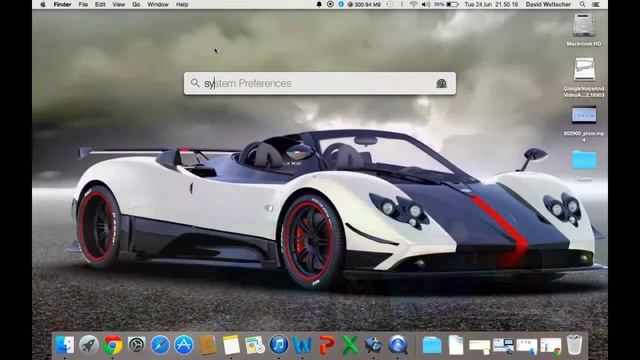Open Launchpad rocket icon in Dock
This screenshot has width=640, height=360.
[89, 345]
